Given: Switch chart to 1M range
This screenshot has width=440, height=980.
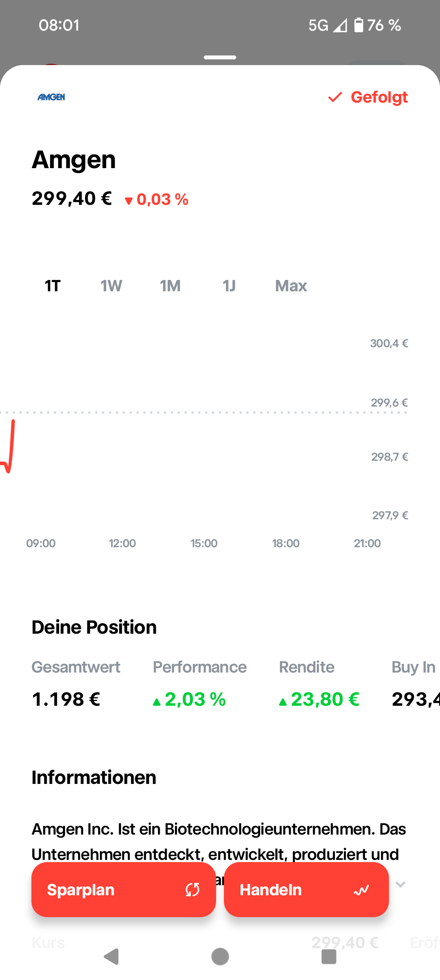Looking at the screenshot, I should coord(170,286).
